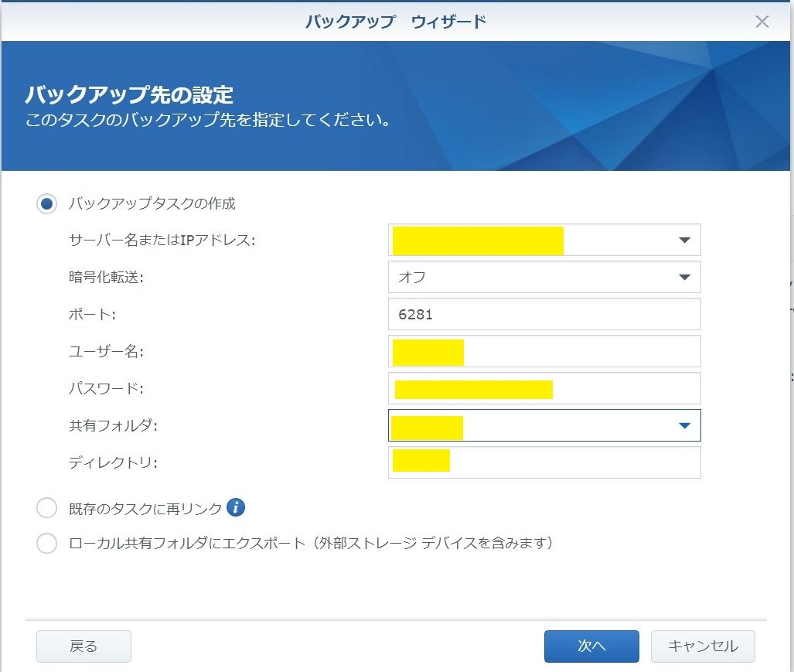This screenshot has height=672, width=794.
Task: Focus the ディレクトリ input field
Action: 572,462
